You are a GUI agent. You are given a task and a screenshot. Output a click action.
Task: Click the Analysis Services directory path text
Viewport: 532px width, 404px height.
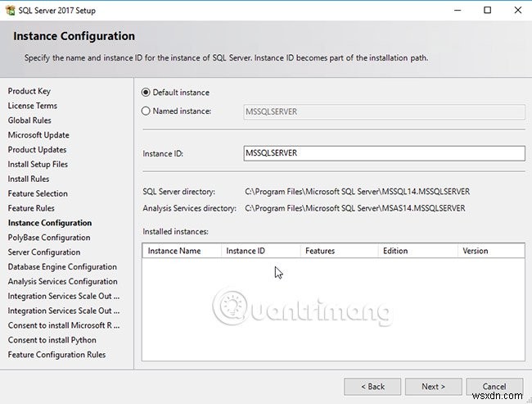coord(355,208)
